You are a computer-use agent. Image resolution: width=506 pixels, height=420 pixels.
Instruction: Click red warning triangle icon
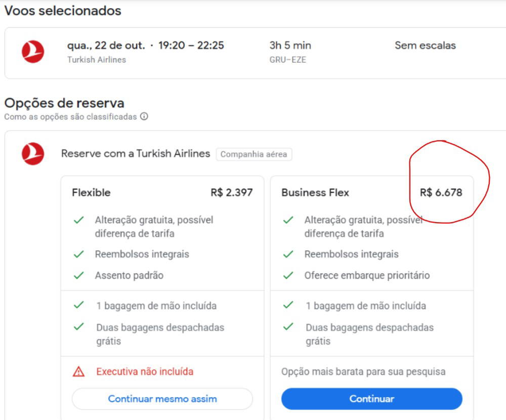pyautogui.click(x=78, y=372)
